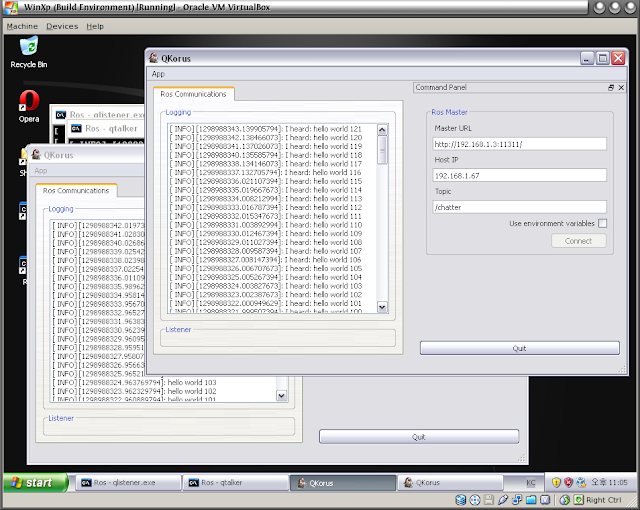The width and height of the screenshot is (640, 510).
Task: Click down arrow of background logging scrollbar
Action: coord(282,395)
